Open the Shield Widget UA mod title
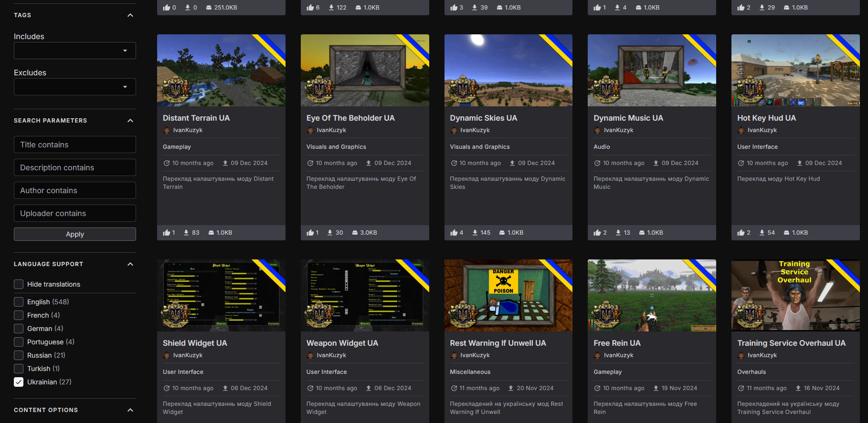The image size is (868, 423). [195, 343]
